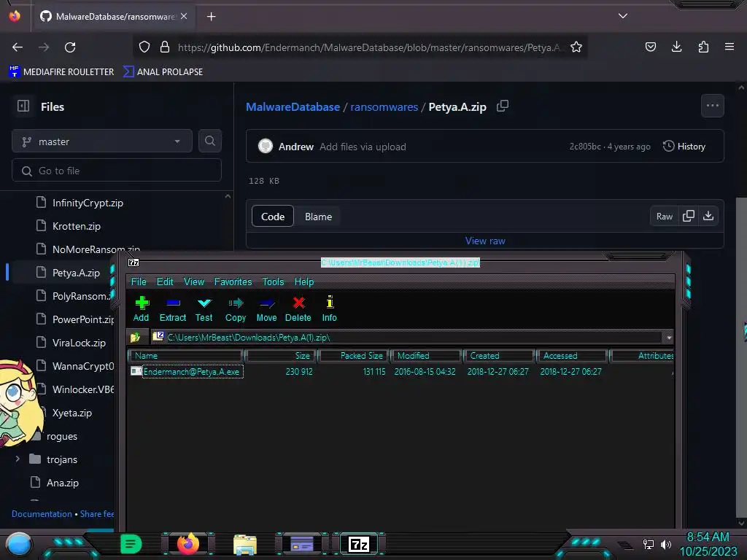Open the Documentation link

pyautogui.click(x=42, y=514)
